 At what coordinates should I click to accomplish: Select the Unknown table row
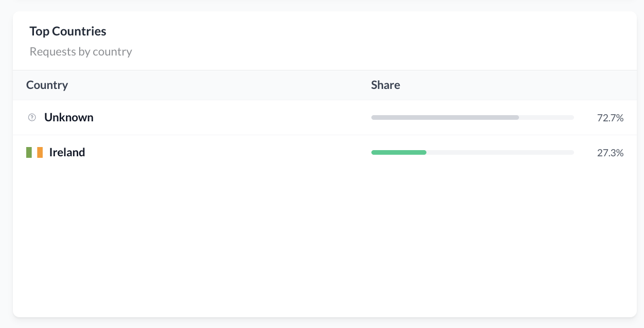pyautogui.click(x=325, y=118)
